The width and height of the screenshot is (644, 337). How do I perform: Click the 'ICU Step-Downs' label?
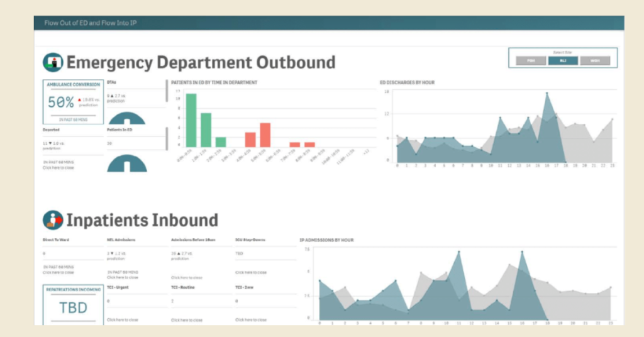pyautogui.click(x=250, y=240)
